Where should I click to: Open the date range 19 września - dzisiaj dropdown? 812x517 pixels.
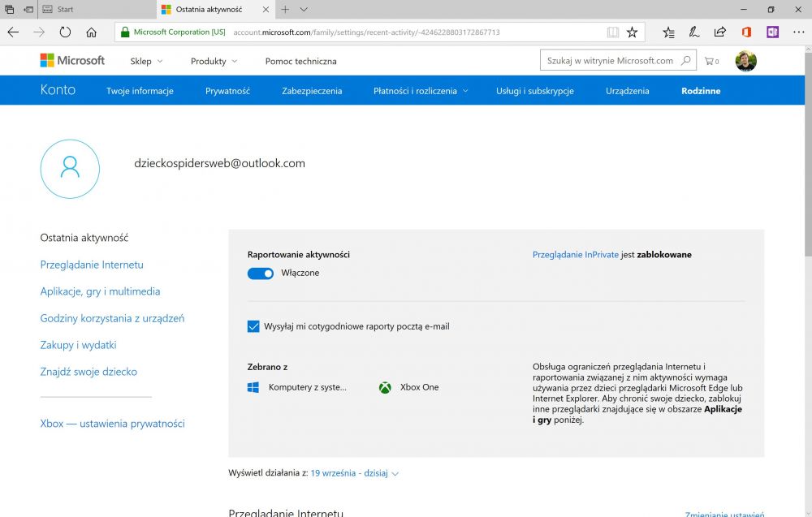pyautogui.click(x=354, y=473)
